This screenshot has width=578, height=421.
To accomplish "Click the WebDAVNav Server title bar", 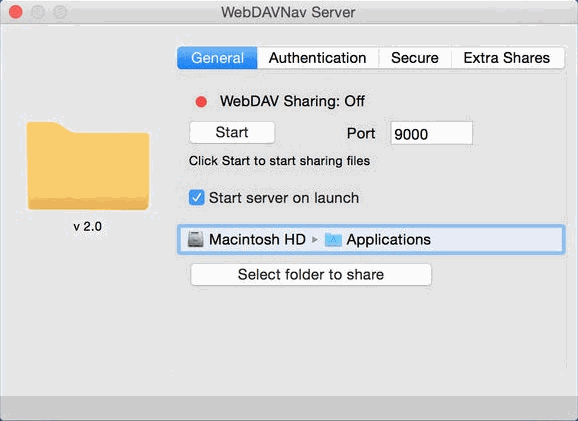I will pyautogui.click(x=288, y=12).
